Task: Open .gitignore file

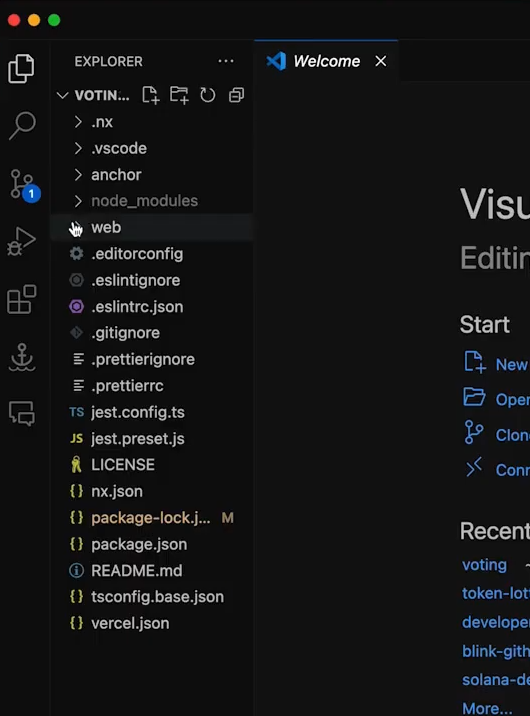Action: point(151,333)
